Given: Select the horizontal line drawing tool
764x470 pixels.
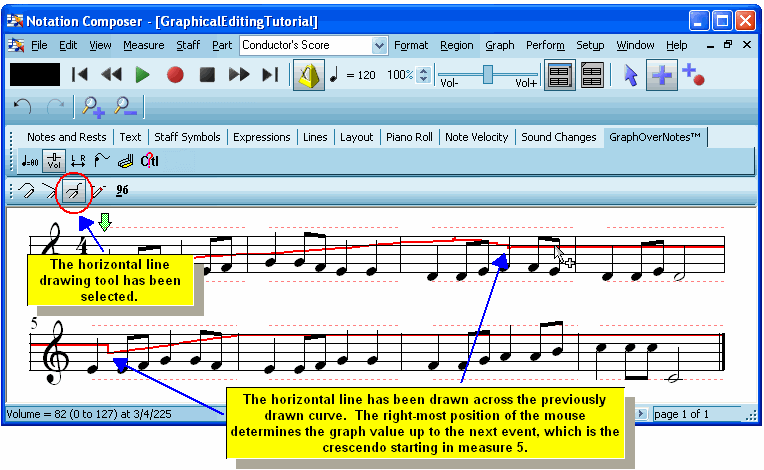Looking at the screenshot, I should (x=72, y=190).
